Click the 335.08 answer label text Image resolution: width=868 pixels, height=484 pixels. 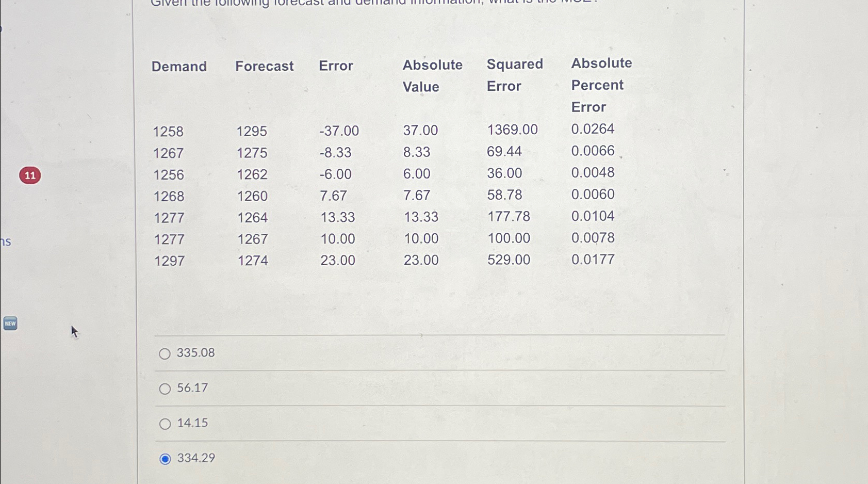coord(195,353)
